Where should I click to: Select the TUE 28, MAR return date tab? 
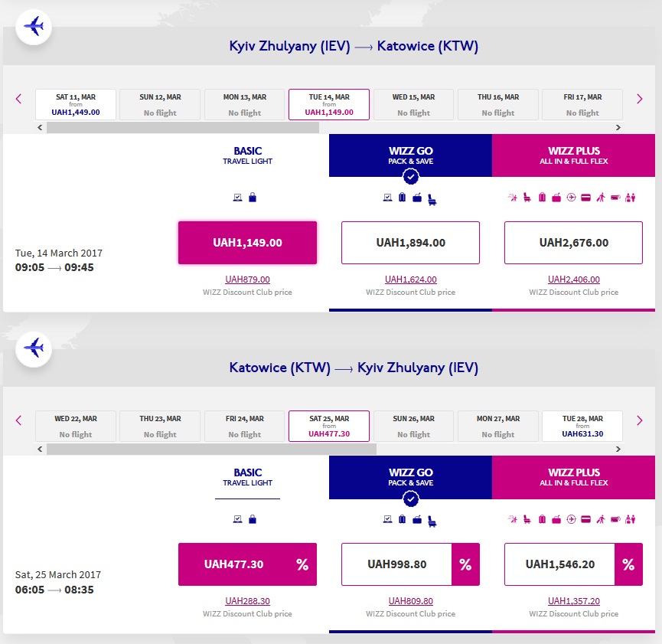582,426
